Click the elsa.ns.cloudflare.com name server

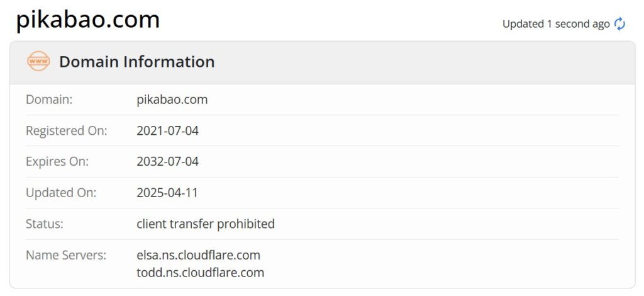(x=198, y=255)
